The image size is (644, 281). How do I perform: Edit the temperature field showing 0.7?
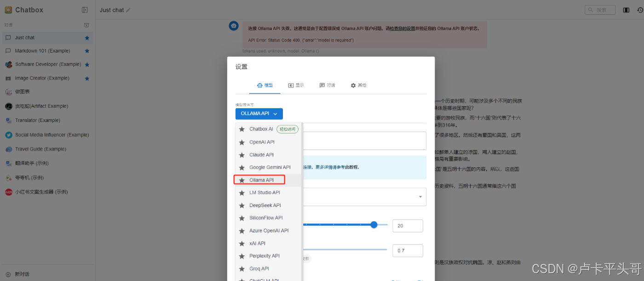[x=408, y=251]
